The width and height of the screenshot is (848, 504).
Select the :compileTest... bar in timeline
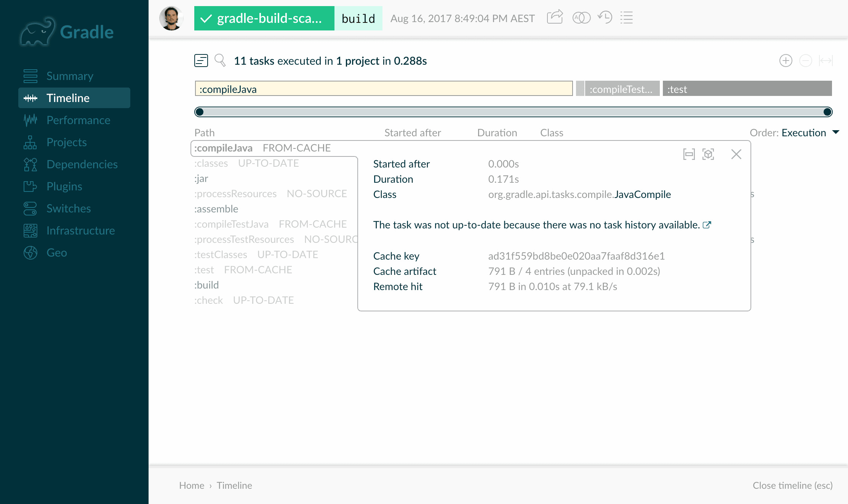tap(622, 89)
